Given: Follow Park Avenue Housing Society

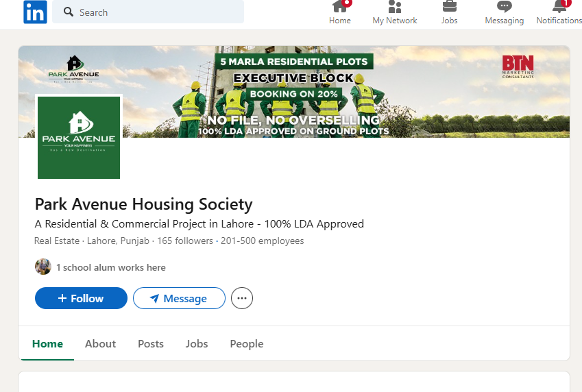Looking at the screenshot, I should coord(81,298).
